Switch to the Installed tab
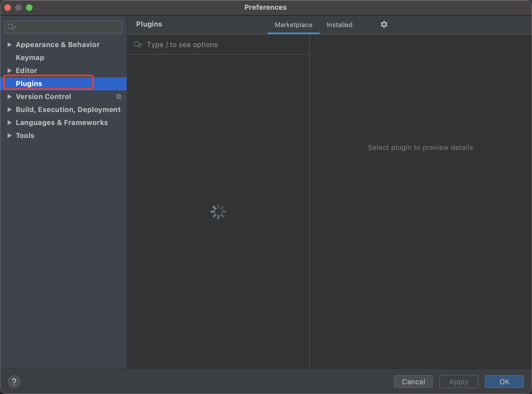Viewport: 532px width, 394px height. point(339,25)
